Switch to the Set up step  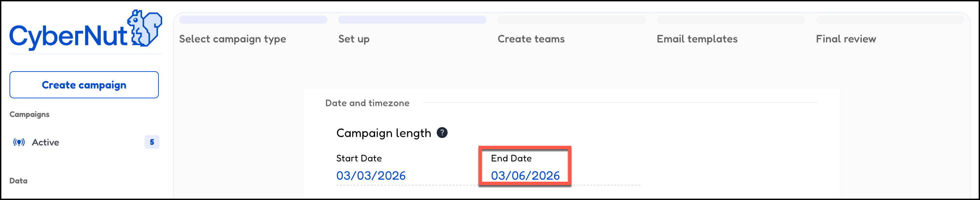354,39
